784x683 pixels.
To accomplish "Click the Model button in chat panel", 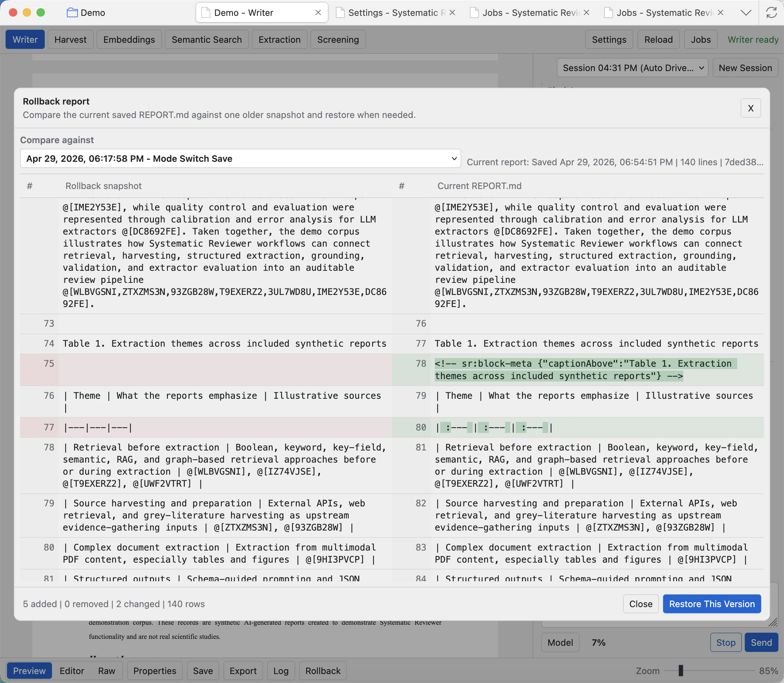I will click(x=560, y=643).
